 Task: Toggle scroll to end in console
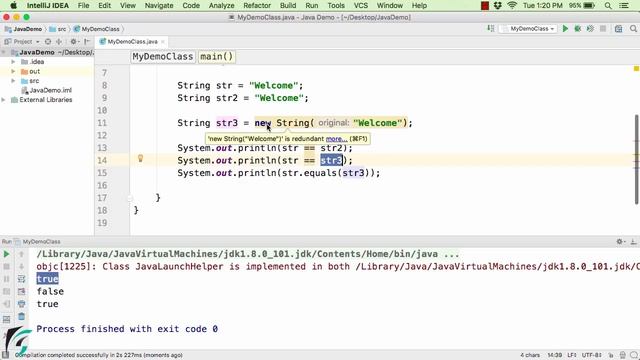coord(21,291)
